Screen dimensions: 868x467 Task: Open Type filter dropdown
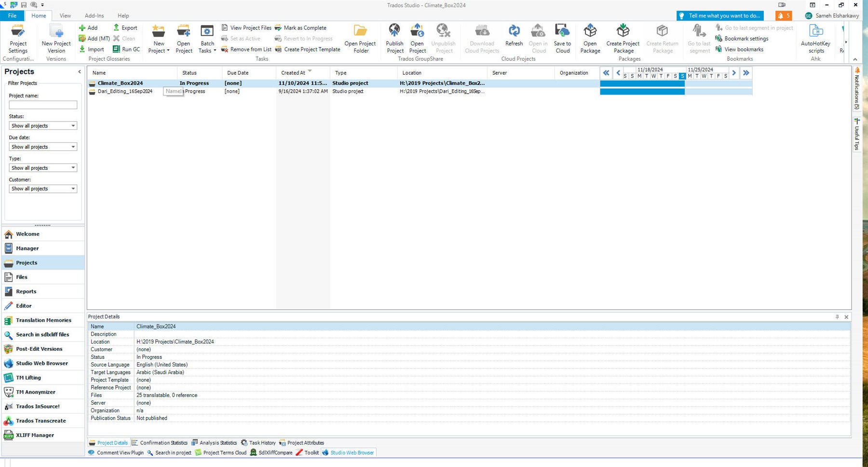43,168
